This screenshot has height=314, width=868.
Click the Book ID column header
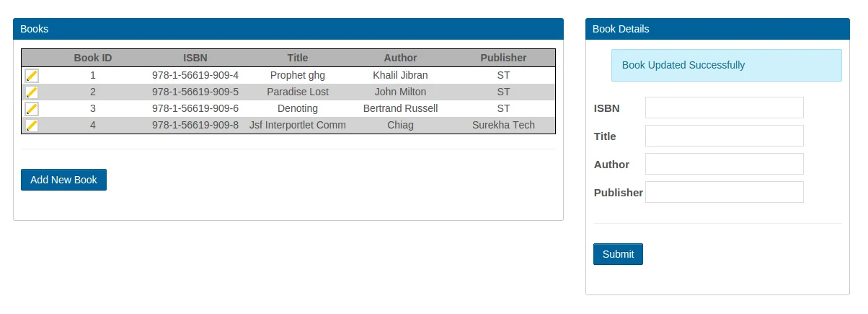click(93, 58)
